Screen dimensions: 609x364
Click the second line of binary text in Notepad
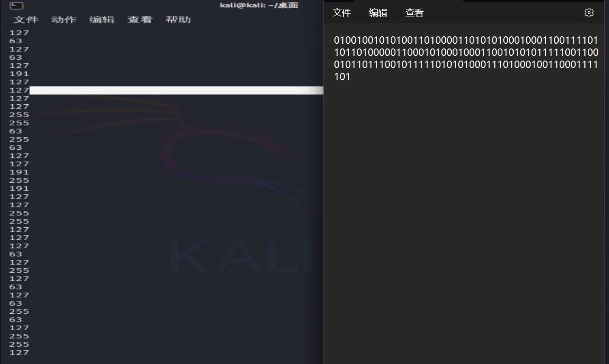466,52
